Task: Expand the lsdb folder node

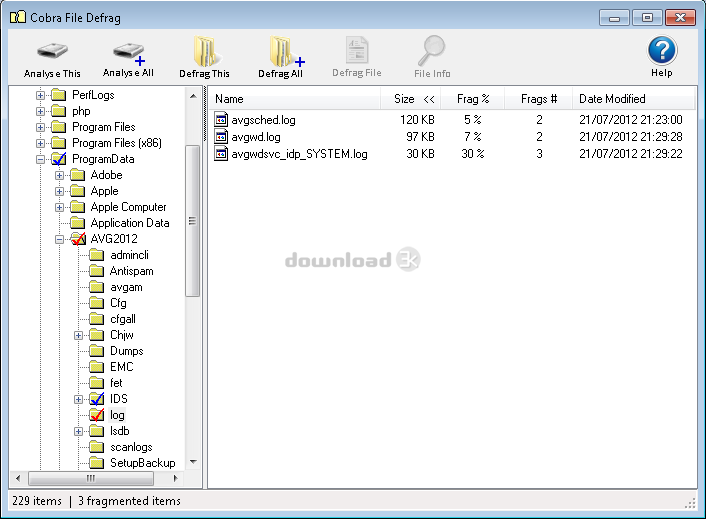Action: pos(78,431)
